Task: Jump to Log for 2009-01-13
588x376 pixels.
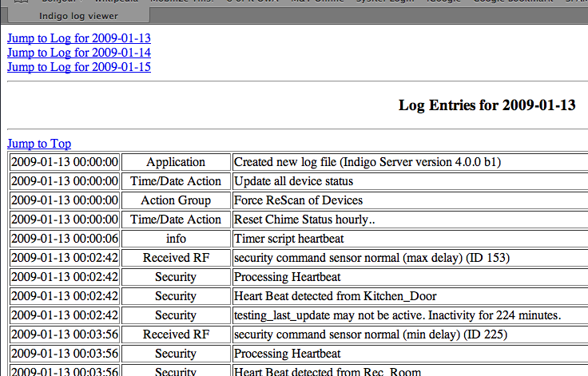Action: click(78, 38)
